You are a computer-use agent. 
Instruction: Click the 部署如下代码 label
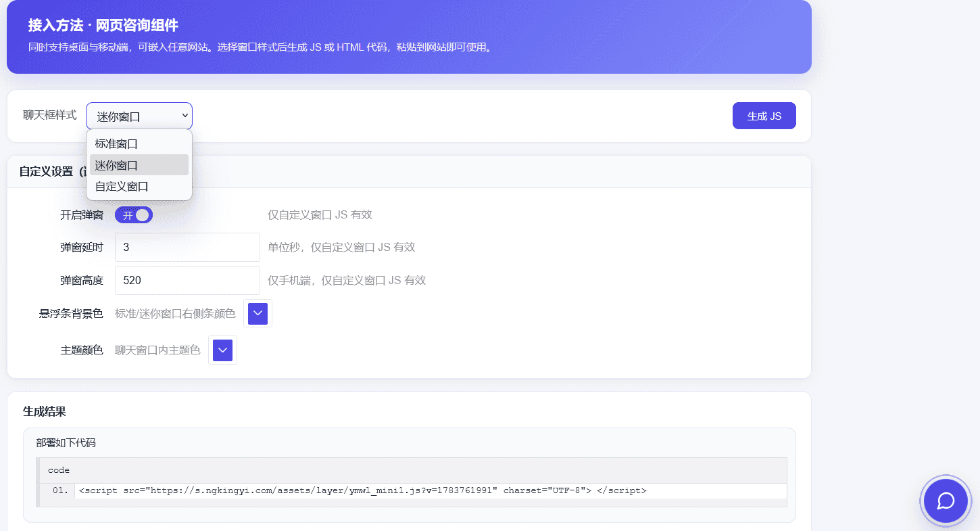coord(66,443)
